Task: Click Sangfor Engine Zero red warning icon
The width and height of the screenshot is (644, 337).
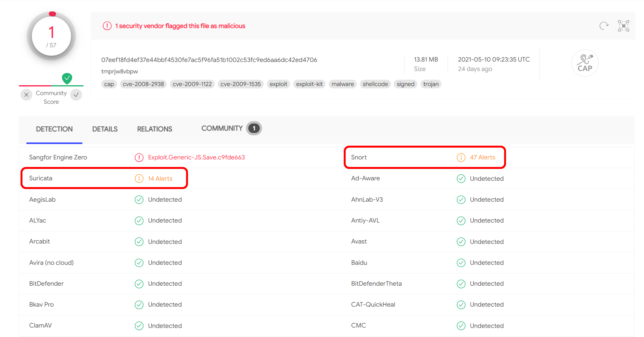Action: 139,157
